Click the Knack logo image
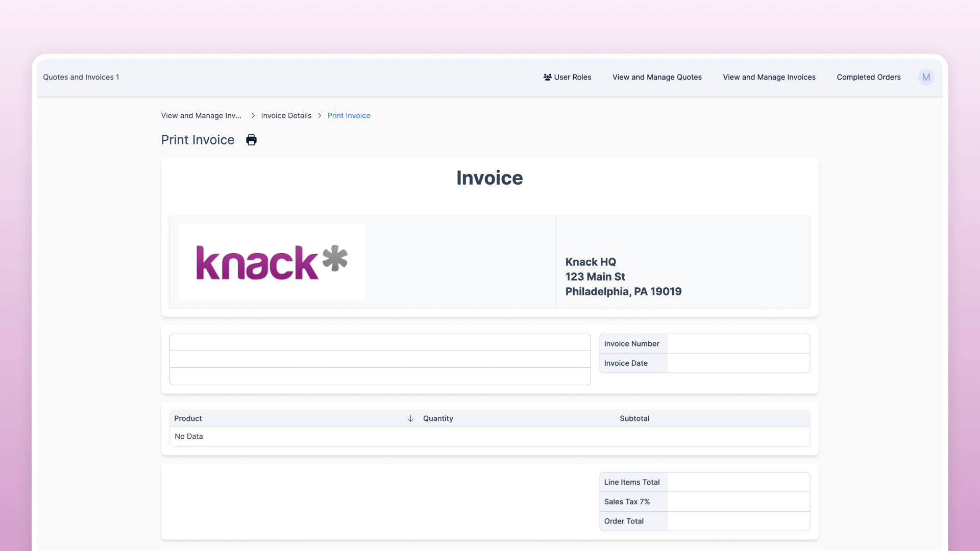This screenshot has height=551, width=980. [272, 262]
